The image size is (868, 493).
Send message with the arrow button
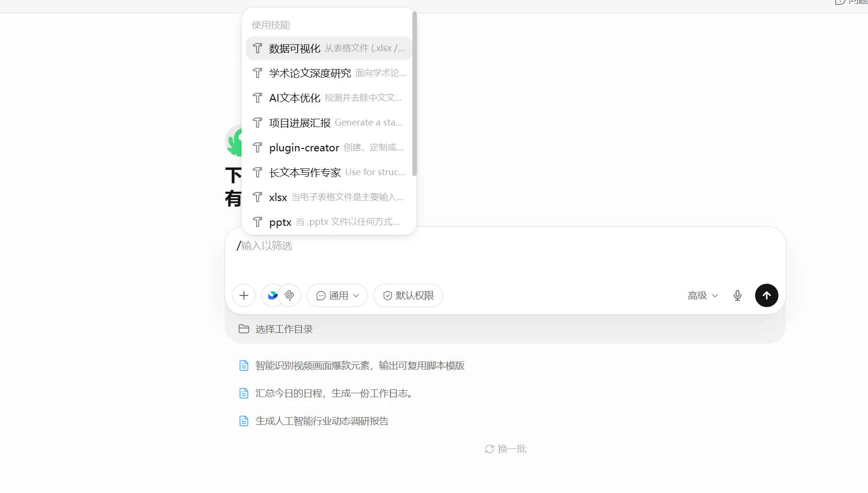[766, 295]
